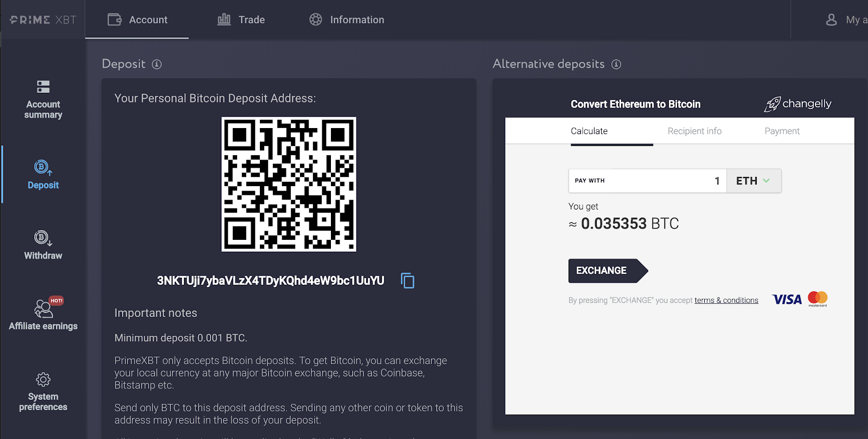Select Deposit label in sidebar
The width and height of the screenshot is (868, 439).
[43, 185]
